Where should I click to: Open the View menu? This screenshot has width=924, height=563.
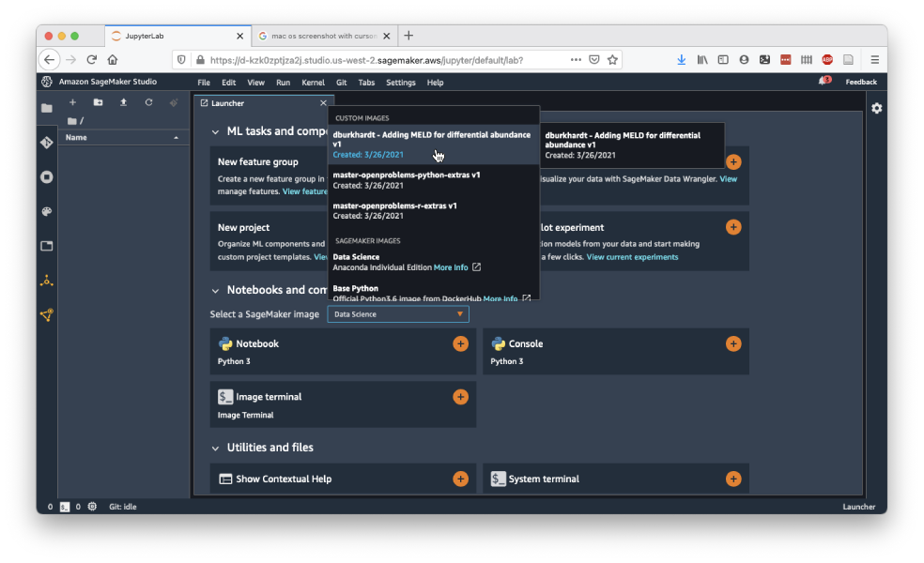coord(255,83)
